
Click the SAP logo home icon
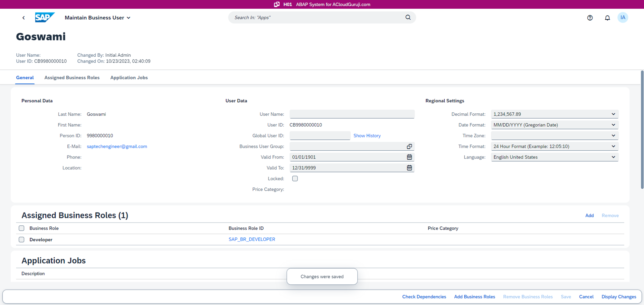pyautogui.click(x=44, y=17)
